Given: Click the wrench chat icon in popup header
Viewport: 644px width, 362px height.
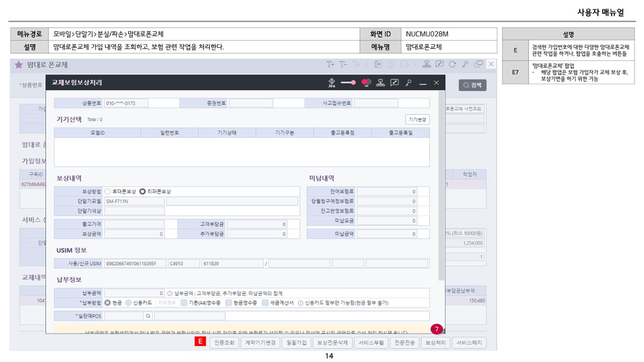Looking at the screenshot, I should [x=394, y=83].
